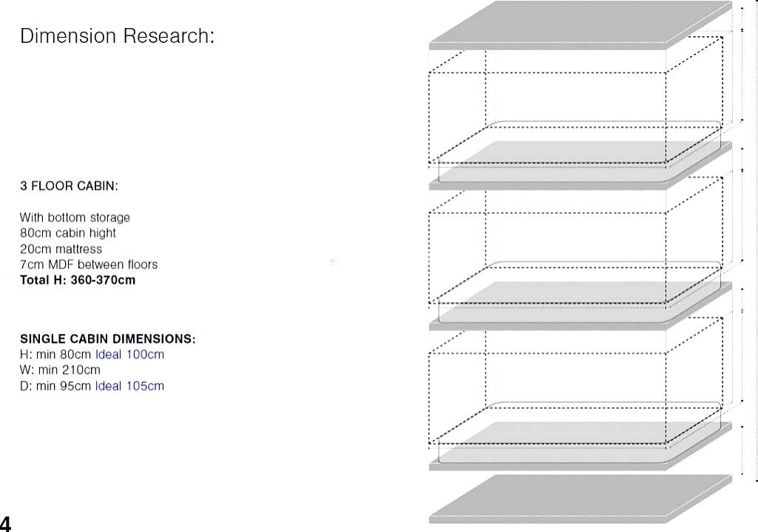Click the blue "Ideal 105cm" text
Screen dimensions: 758x532
tap(130, 386)
